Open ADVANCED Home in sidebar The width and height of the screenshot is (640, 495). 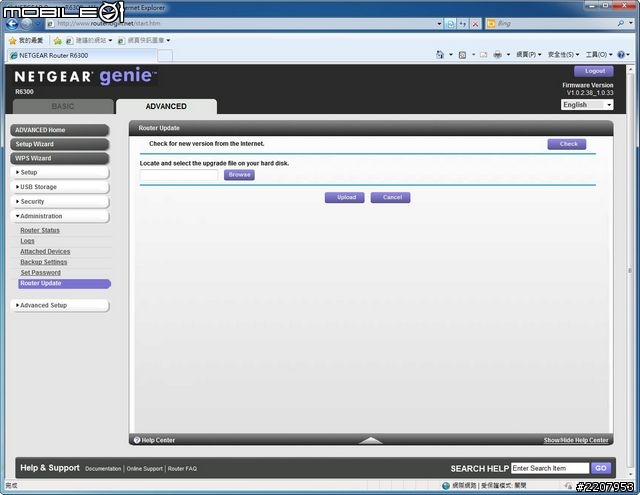pos(60,130)
